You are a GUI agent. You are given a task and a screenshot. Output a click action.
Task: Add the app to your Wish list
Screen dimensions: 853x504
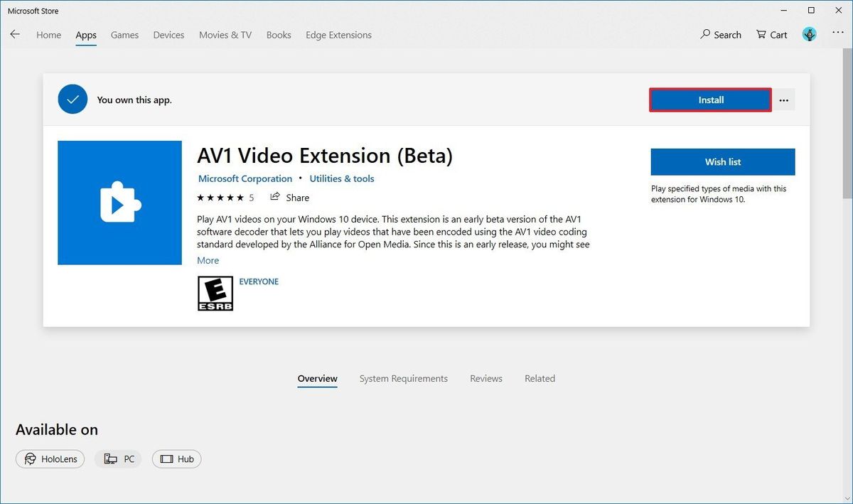(722, 161)
